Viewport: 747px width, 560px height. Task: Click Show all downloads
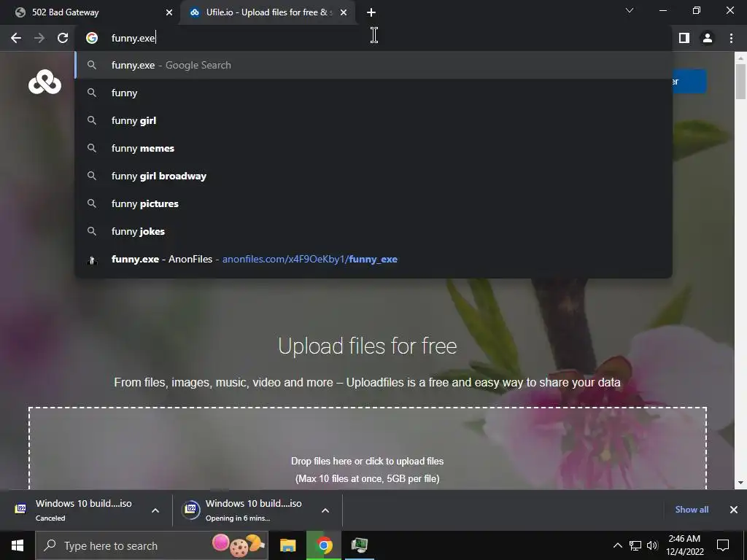click(692, 510)
